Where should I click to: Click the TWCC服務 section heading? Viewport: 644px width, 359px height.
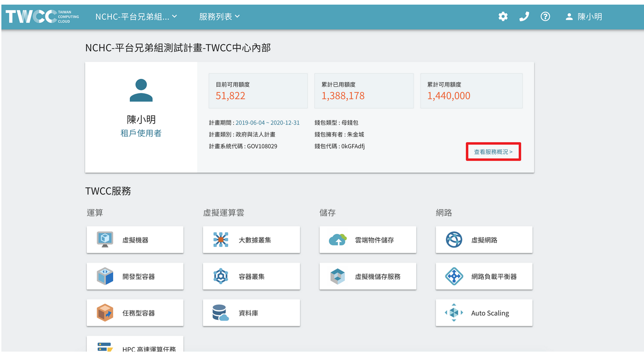(x=108, y=191)
